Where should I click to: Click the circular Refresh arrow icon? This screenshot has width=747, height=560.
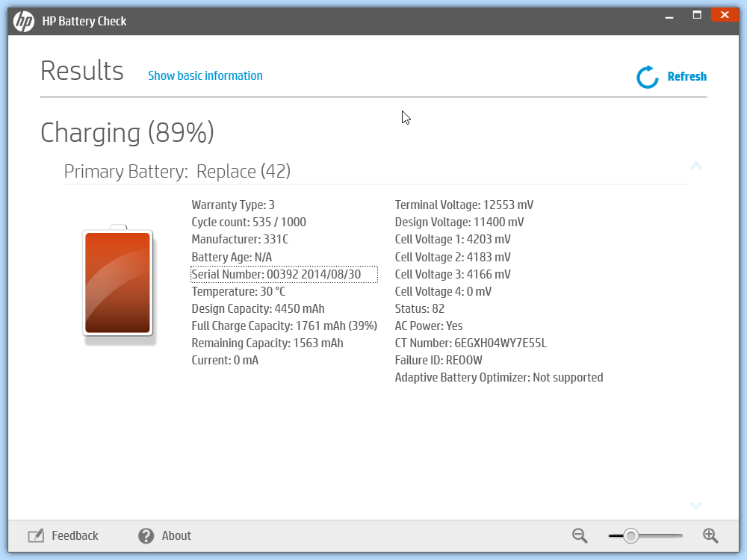tap(648, 77)
